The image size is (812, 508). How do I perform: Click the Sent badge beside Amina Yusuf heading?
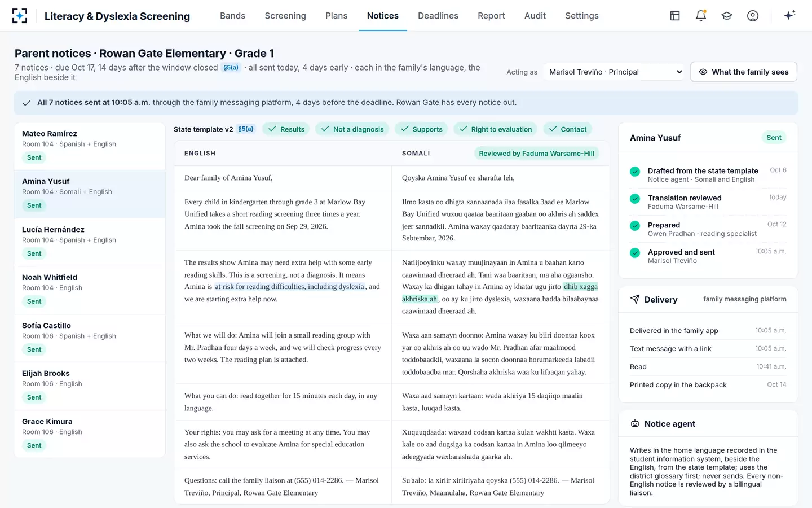pos(774,138)
